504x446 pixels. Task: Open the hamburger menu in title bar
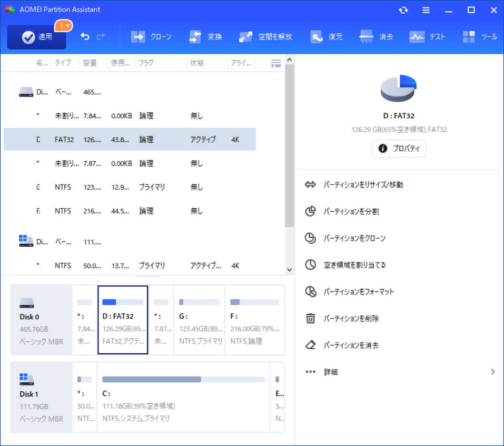tap(426, 10)
